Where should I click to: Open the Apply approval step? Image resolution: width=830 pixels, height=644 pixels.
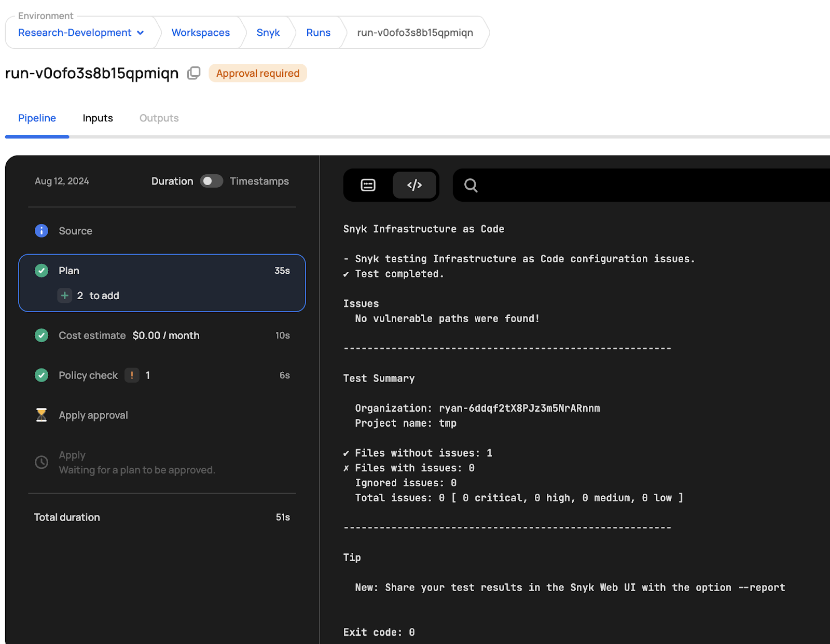click(x=162, y=415)
